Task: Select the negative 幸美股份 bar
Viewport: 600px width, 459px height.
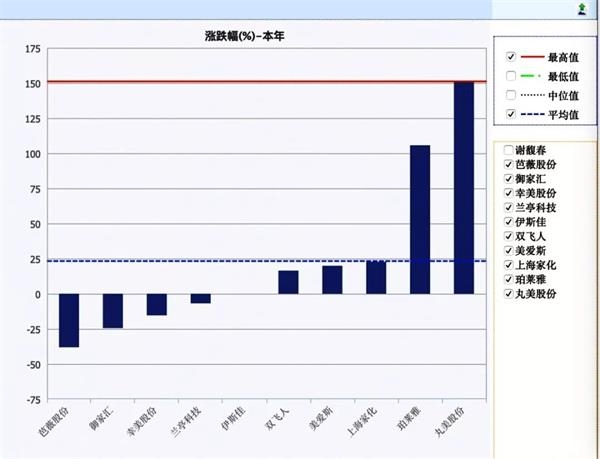Action: click(x=157, y=304)
